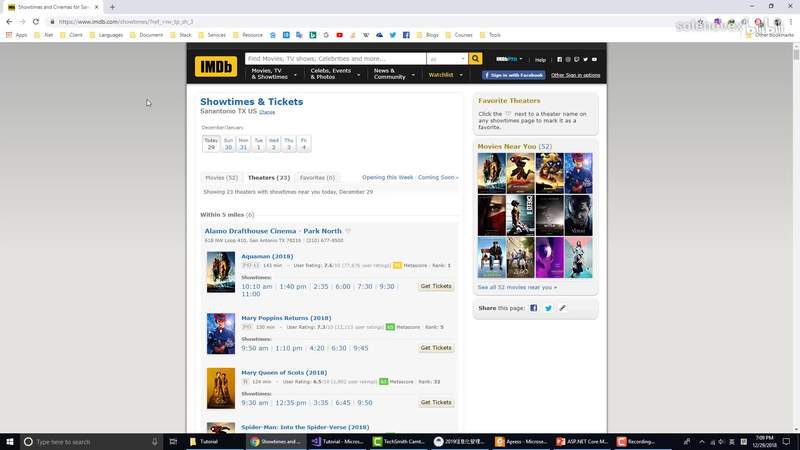Open Alamo Drafthouse Cinema - Park North link
Viewport: 800px width, 450px height.
[273, 231]
